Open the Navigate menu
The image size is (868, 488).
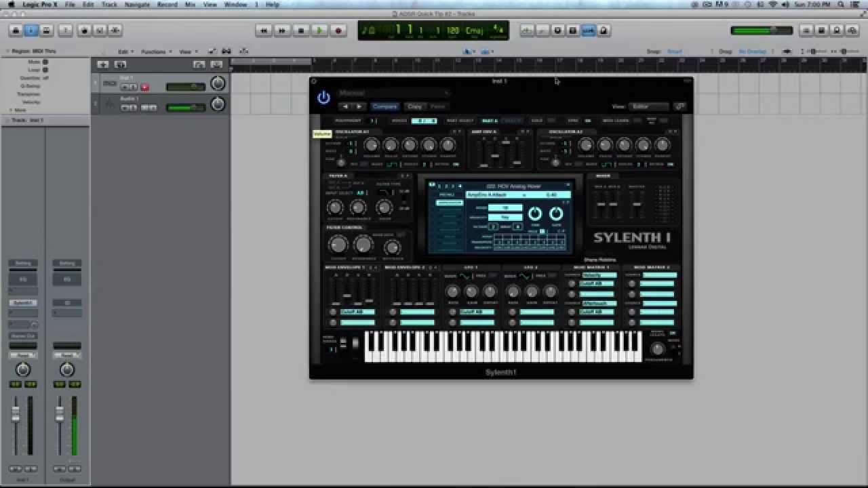137,4
